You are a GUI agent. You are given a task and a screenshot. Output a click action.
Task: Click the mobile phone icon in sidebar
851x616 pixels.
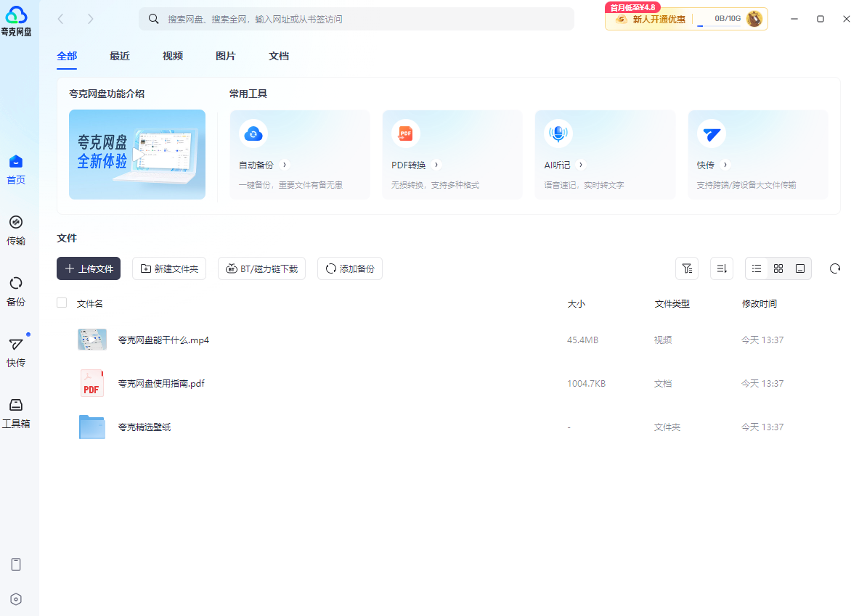[16, 564]
